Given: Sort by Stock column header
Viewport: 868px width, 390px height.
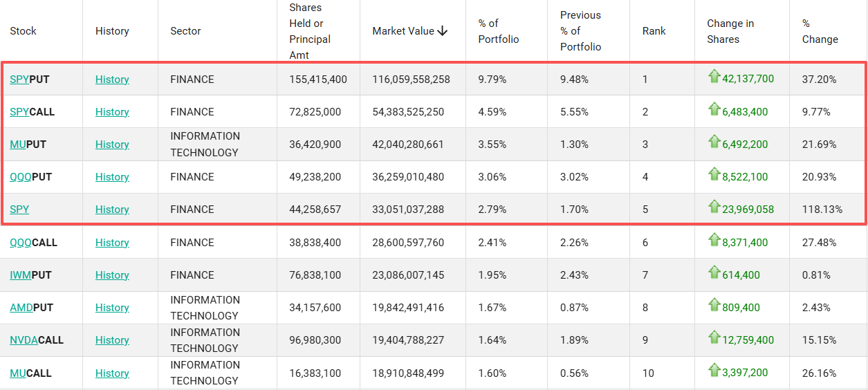Looking at the screenshot, I should pyautogui.click(x=24, y=31).
